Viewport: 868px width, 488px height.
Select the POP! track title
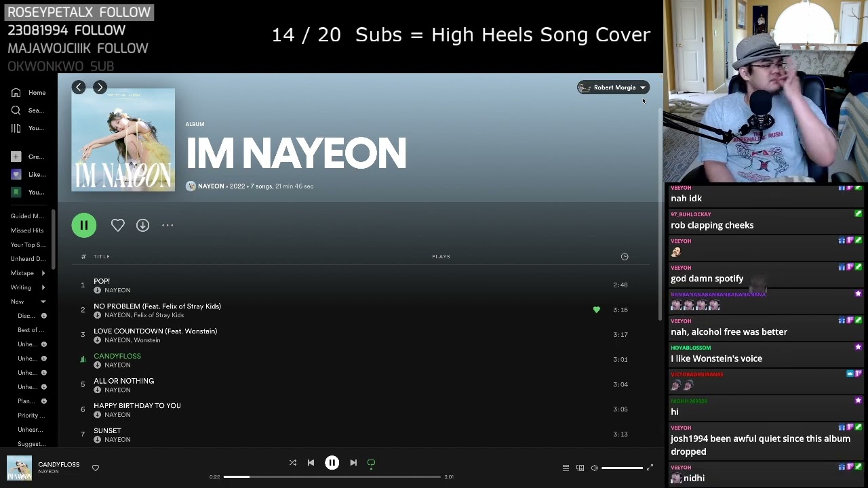[x=102, y=281]
